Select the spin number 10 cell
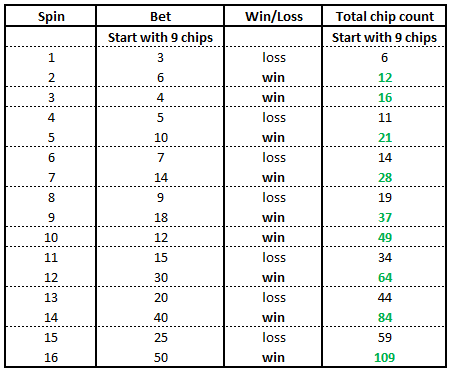Image resolution: width=451 pixels, height=373 pixels. pos(51,238)
